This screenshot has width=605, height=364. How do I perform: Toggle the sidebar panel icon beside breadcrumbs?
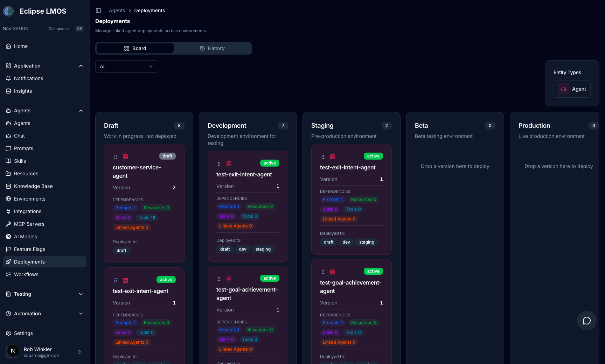coord(98,10)
